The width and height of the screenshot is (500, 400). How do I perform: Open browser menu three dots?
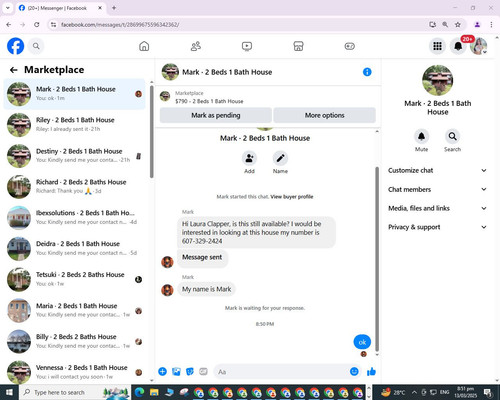[x=491, y=24]
